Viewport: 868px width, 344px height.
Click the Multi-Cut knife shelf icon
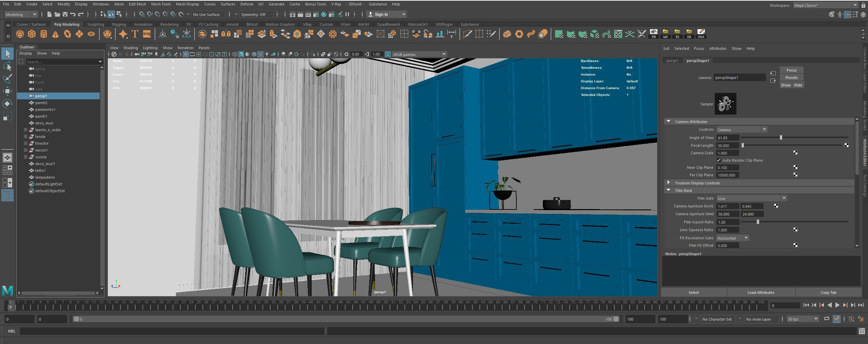tap(467, 34)
